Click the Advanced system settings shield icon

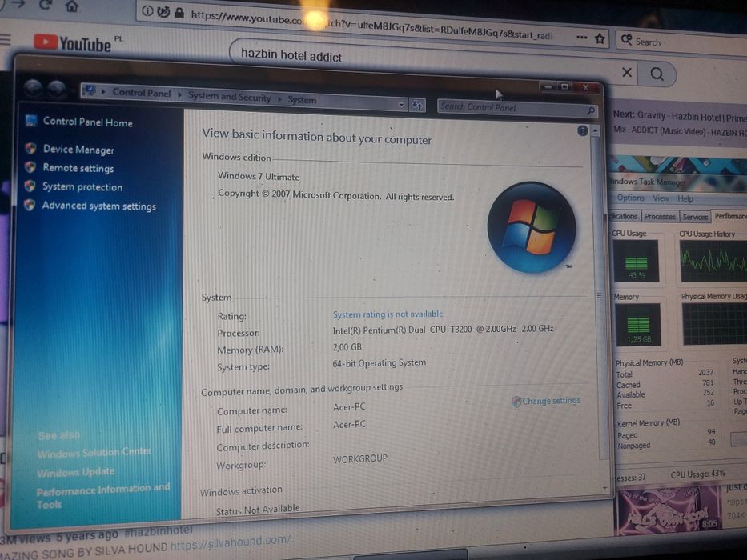tap(30, 204)
